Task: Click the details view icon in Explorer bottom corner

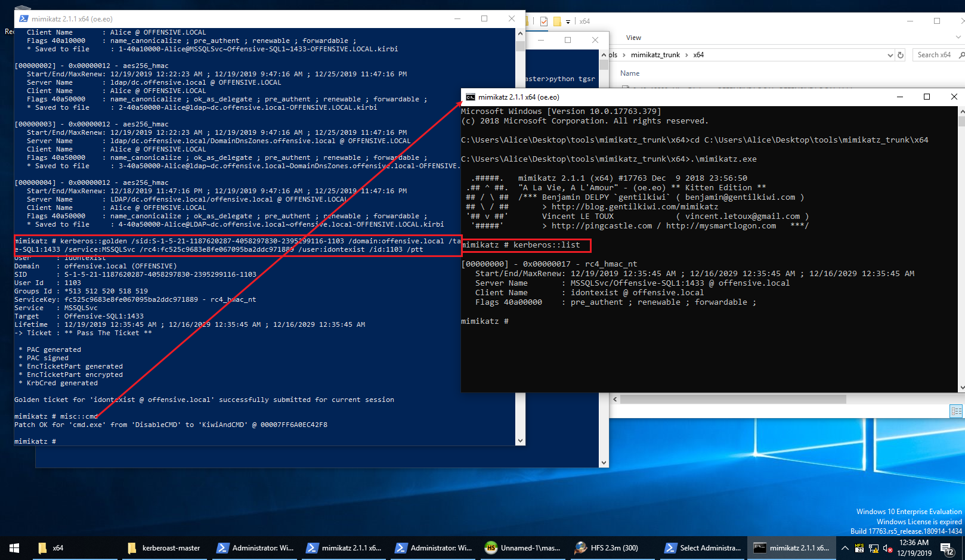Action: coord(956,412)
